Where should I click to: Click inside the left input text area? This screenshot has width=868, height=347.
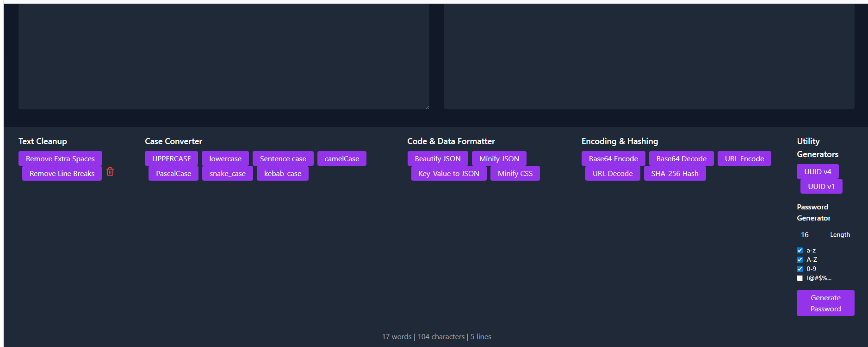click(224, 57)
